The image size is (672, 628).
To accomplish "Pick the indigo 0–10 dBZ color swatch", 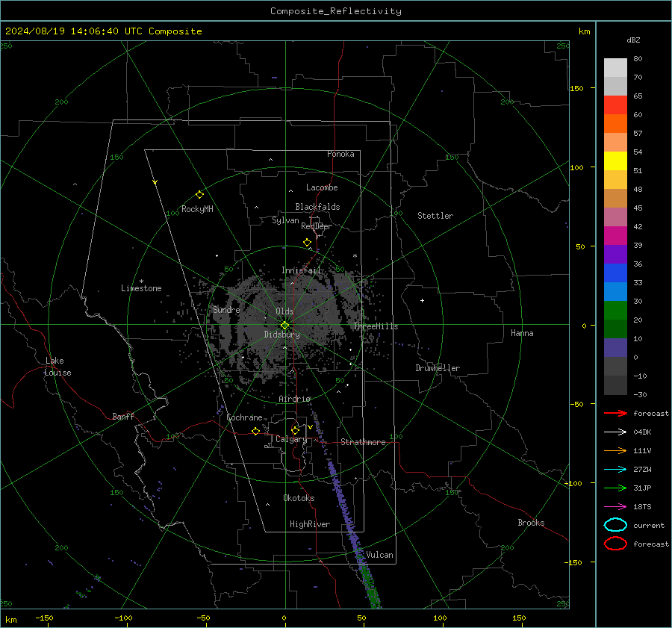I will (615, 348).
